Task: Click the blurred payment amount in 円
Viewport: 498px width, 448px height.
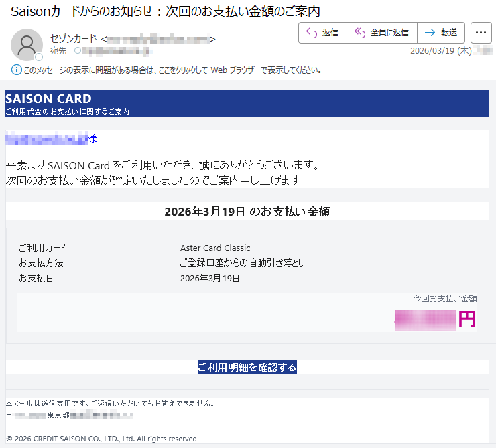Action: pos(435,320)
